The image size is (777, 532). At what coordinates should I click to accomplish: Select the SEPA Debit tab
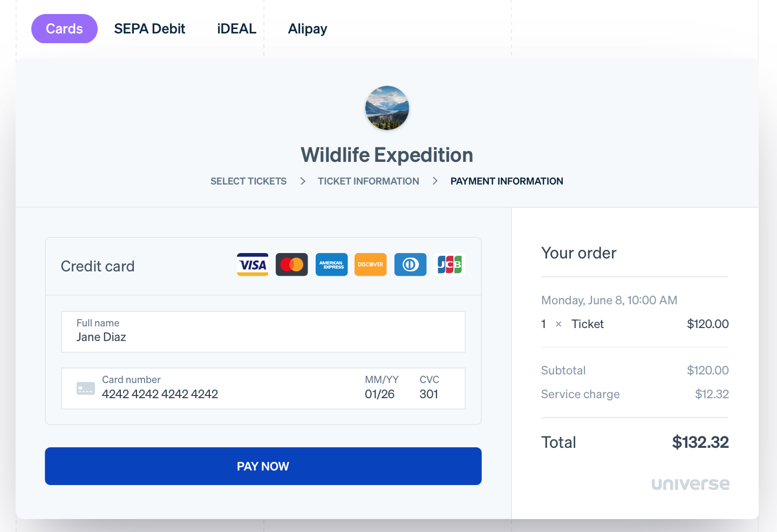149,29
